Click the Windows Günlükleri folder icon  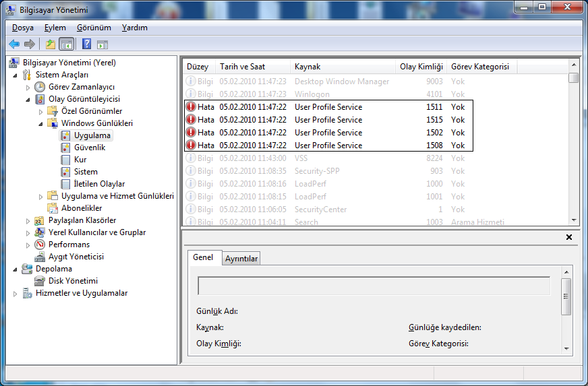pos(53,123)
